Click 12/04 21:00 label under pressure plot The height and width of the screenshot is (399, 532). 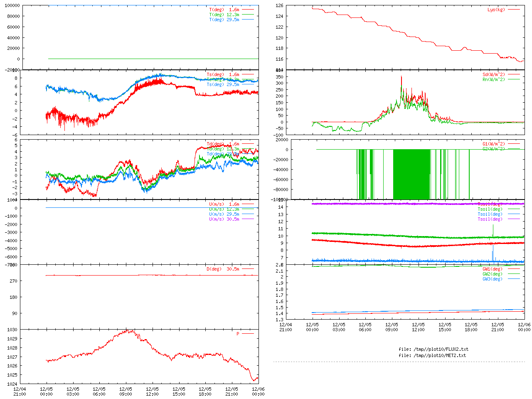pos(20,392)
